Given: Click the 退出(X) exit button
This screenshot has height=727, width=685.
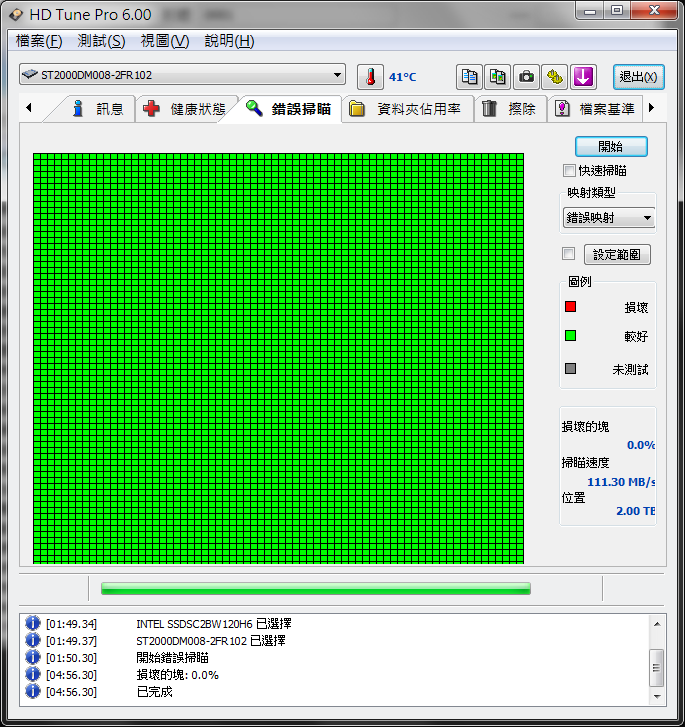Looking at the screenshot, I should 639,77.
